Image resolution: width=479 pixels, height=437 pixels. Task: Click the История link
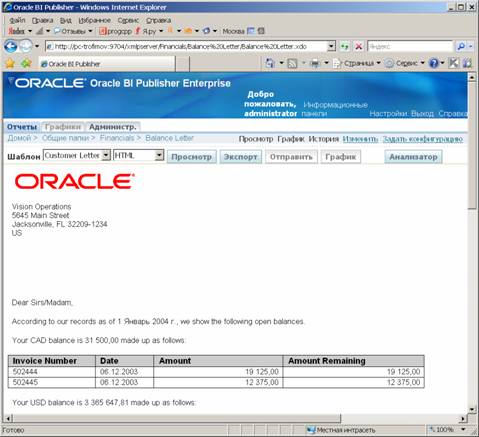[323, 139]
